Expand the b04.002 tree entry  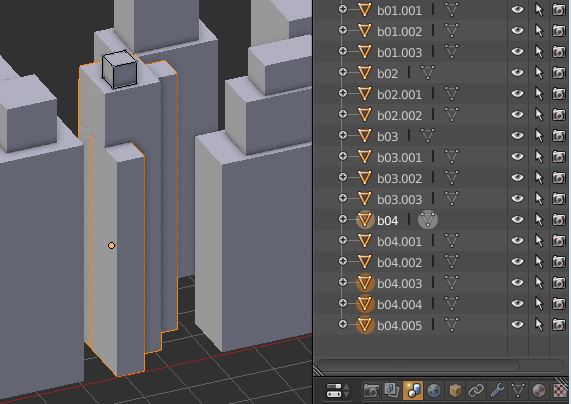pos(343,261)
